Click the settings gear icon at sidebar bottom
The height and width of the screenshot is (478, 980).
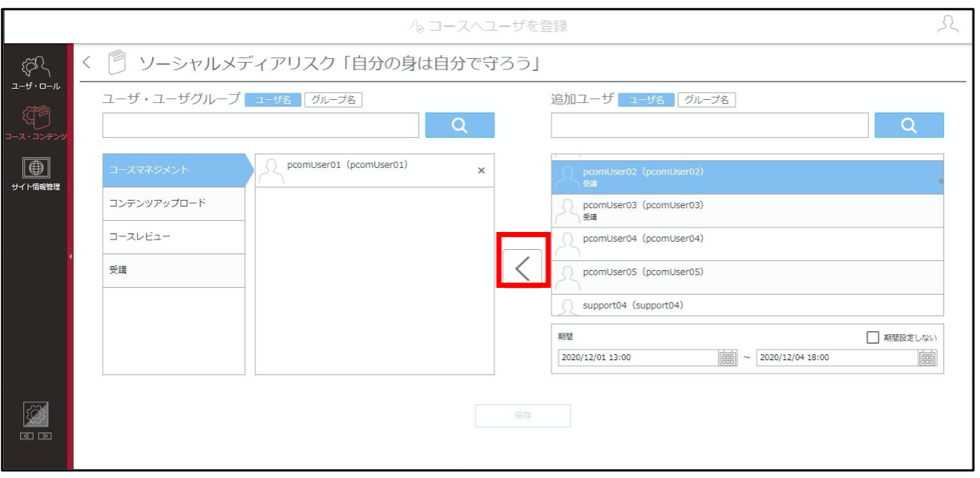coord(36,412)
